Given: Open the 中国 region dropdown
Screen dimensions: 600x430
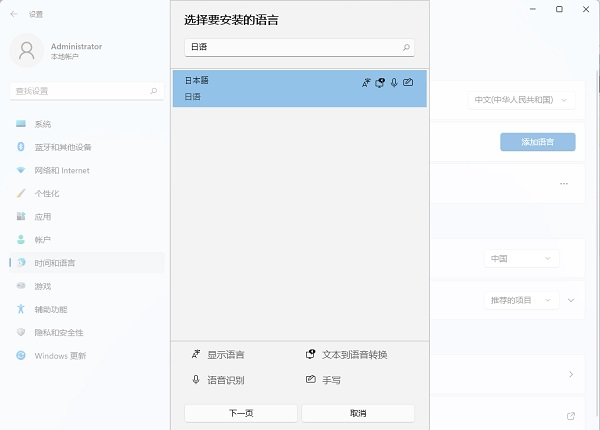Looking at the screenshot, I should tap(520, 259).
